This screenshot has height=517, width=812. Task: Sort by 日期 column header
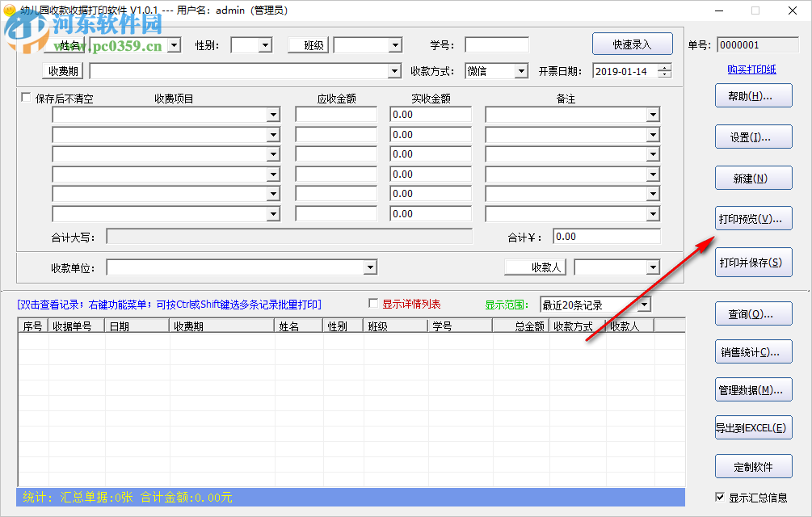click(x=137, y=326)
